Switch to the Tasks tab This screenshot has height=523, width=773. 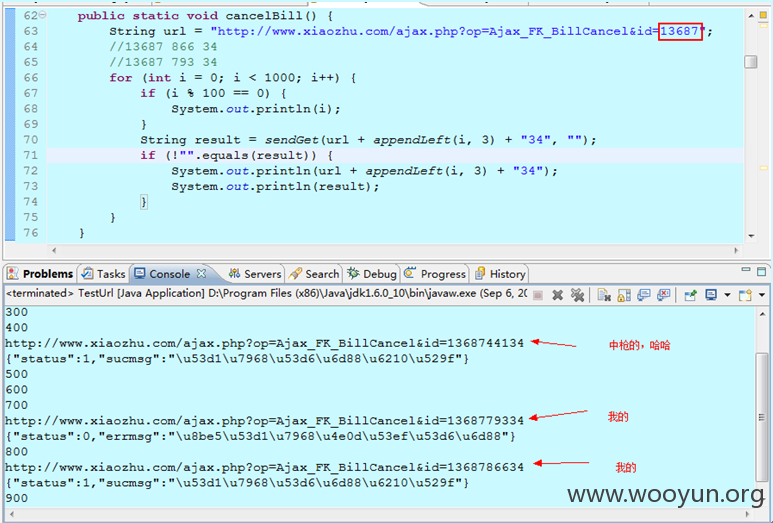point(104,274)
